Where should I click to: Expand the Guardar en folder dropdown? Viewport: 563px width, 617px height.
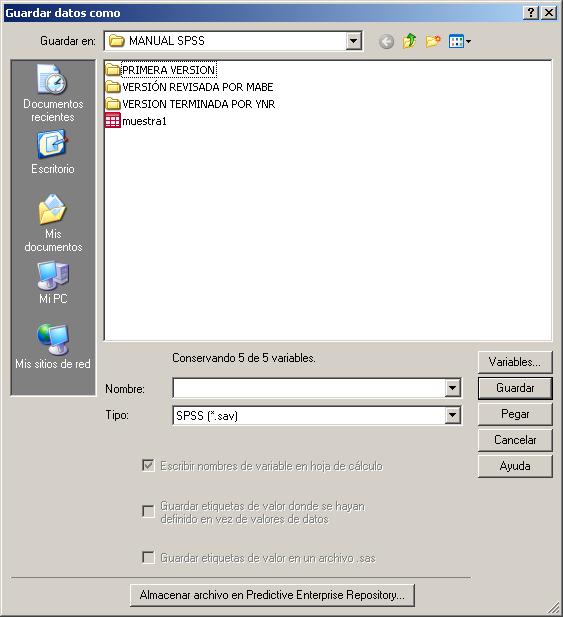pos(353,41)
